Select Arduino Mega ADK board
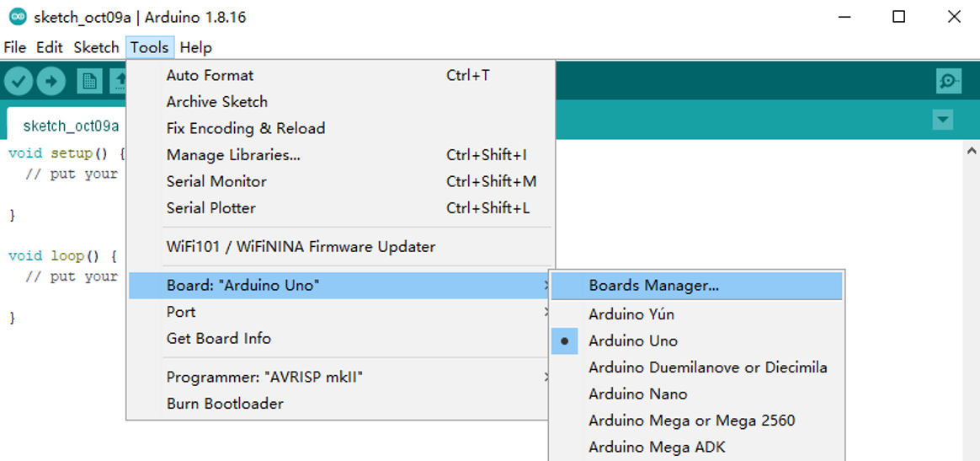980x461 pixels. (x=697, y=448)
